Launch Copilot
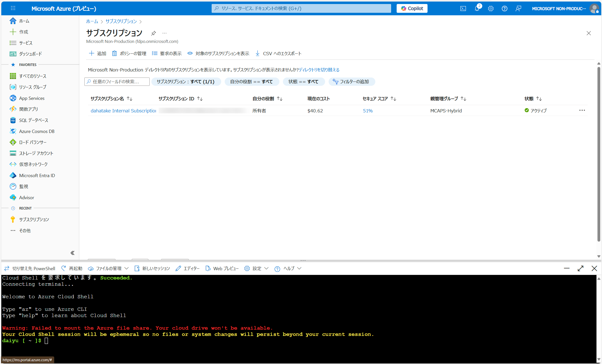 click(x=412, y=8)
